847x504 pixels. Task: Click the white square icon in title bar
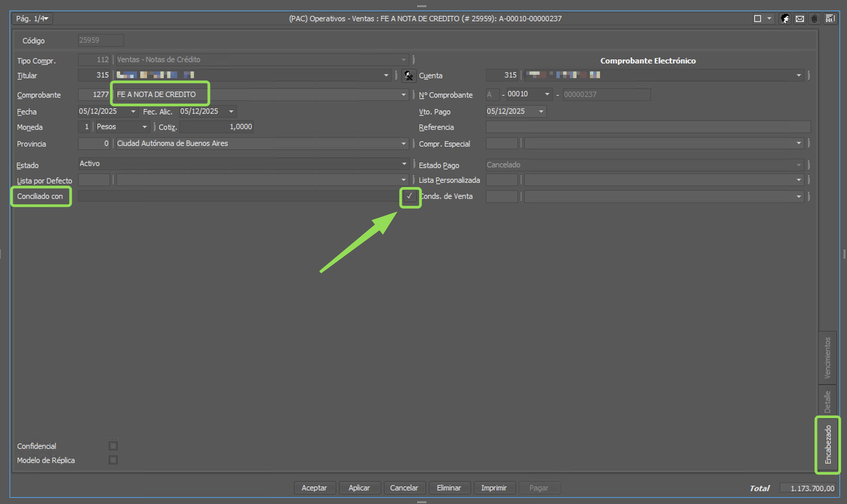[757, 19]
